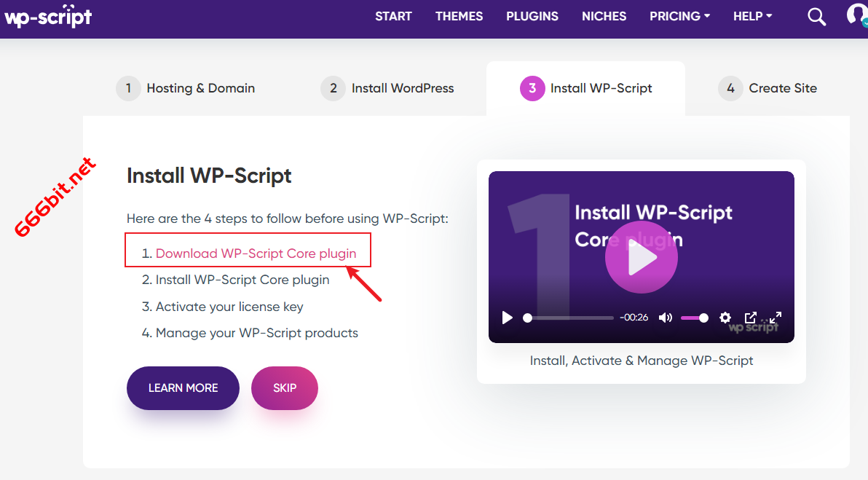
Task: Click the video progress seek bar
Action: point(569,318)
